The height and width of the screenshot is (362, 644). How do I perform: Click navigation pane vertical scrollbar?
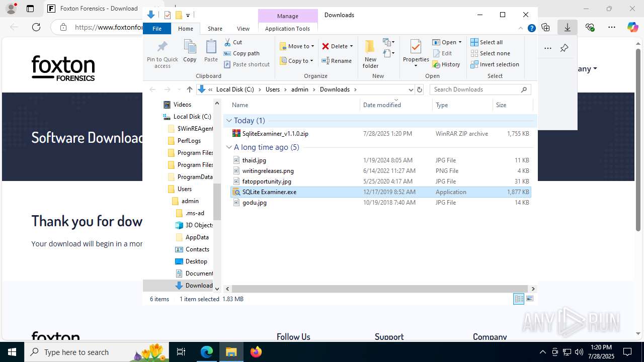pos(217,201)
